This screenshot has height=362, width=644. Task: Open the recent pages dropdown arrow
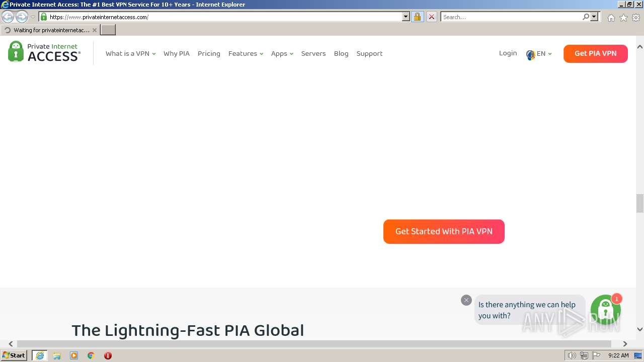(x=33, y=17)
